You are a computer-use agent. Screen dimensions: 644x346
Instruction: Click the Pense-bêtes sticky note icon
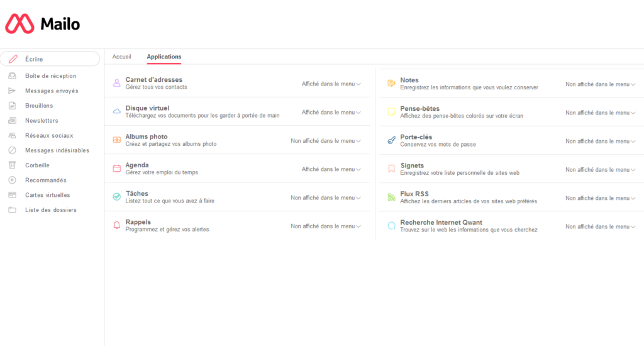[391, 112]
